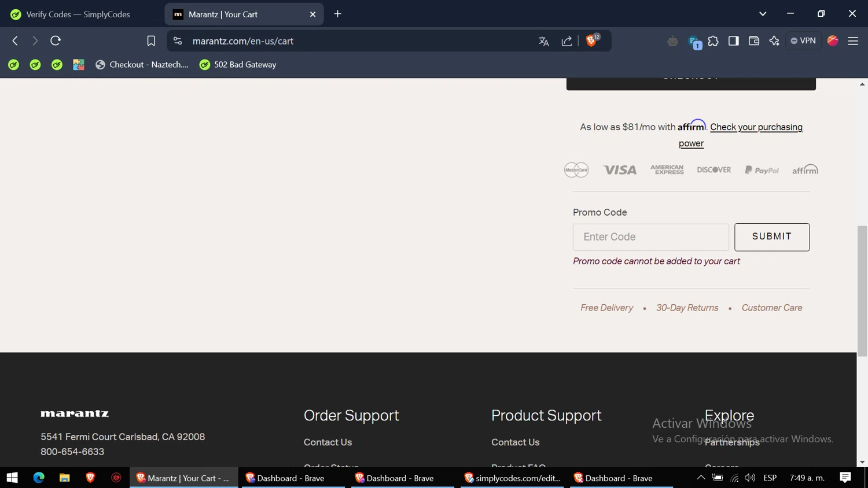Click the gray extension icon left of badge icon
This screenshot has width=868, height=488.
click(672, 41)
